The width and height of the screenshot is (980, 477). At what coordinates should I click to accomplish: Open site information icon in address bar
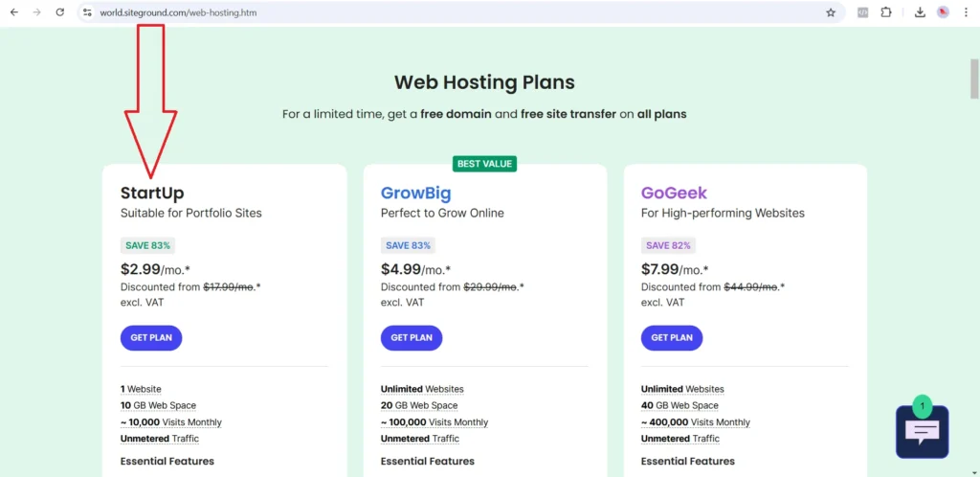87,12
